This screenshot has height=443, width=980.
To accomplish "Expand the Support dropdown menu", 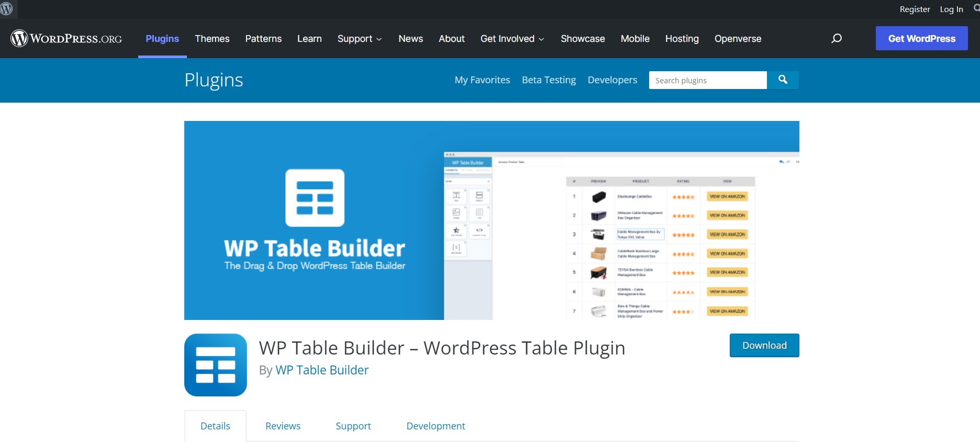I will pyautogui.click(x=359, y=39).
